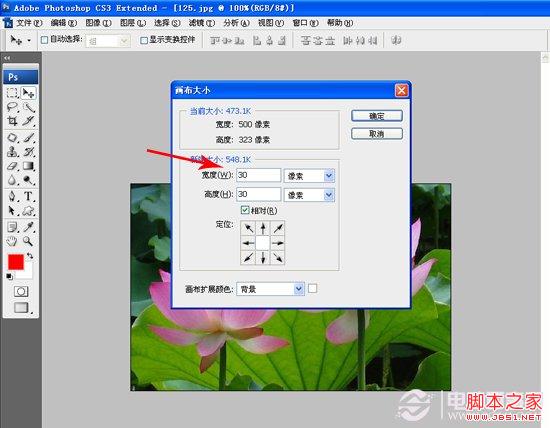550x428 pixels.
Task: Set anchor to top-center arrow
Action: pyautogui.click(x=263, y=228)
